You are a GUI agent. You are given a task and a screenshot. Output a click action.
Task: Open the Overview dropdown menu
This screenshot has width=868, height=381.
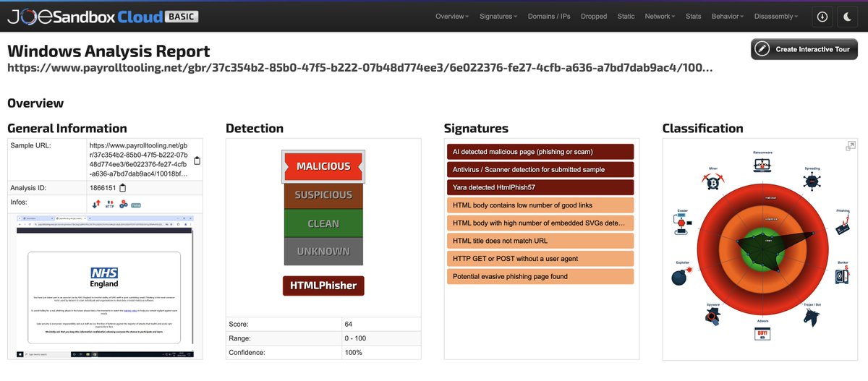[x=452, y=16]
